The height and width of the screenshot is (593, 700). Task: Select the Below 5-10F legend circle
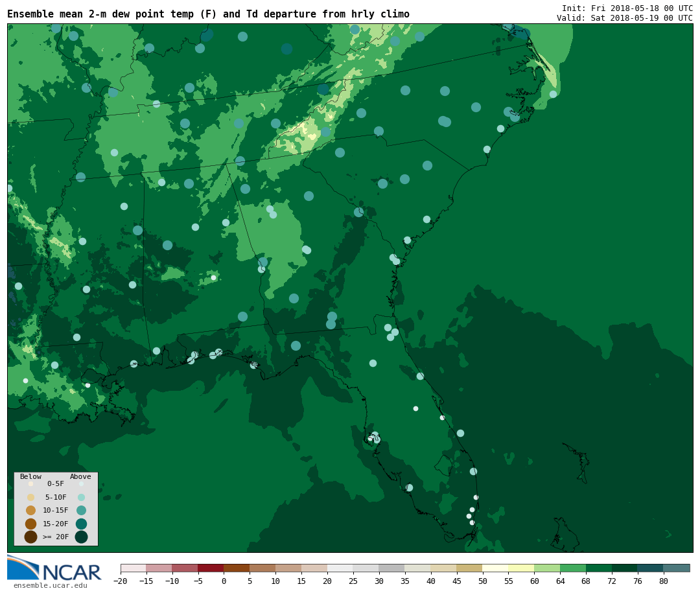pos(31,497)
